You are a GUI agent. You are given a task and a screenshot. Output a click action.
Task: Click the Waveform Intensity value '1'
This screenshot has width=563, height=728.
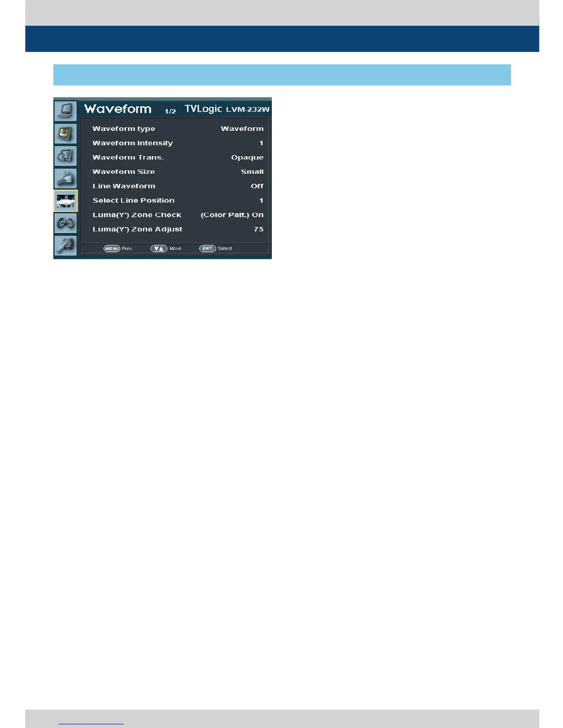[261, 143]
